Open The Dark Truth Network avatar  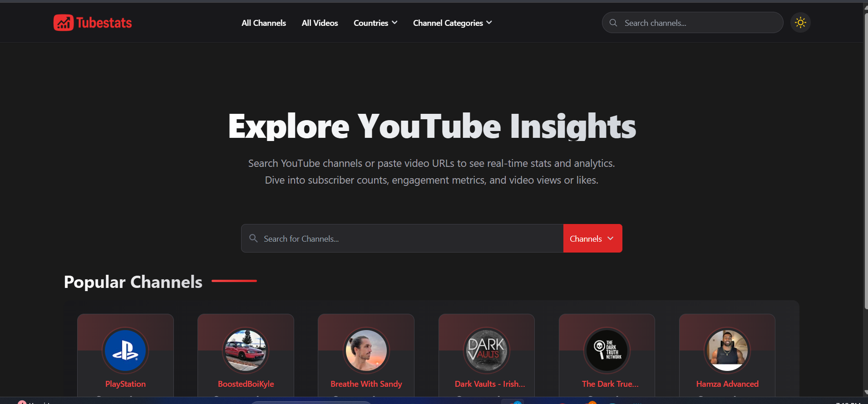click(x=607, y=350)
